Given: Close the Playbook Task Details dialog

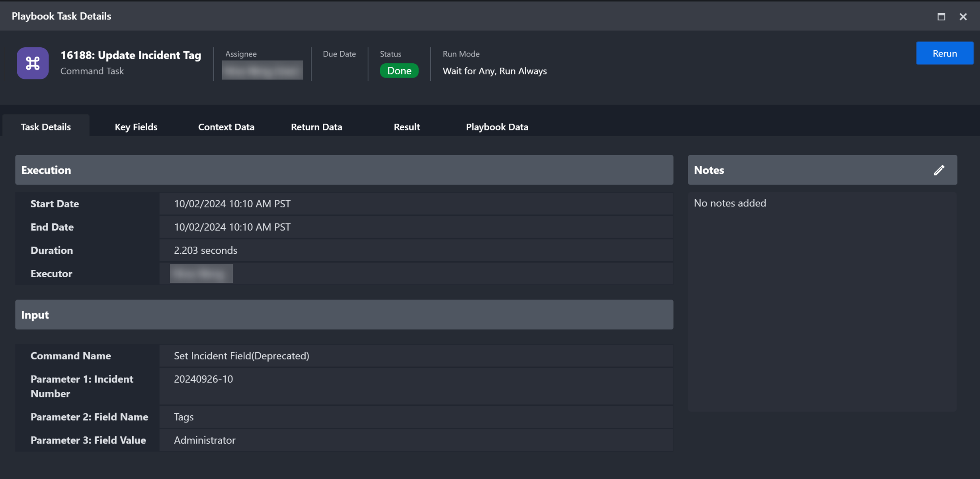Looking at the screenshot, I should pyautogui.click(x=963, y=17).
